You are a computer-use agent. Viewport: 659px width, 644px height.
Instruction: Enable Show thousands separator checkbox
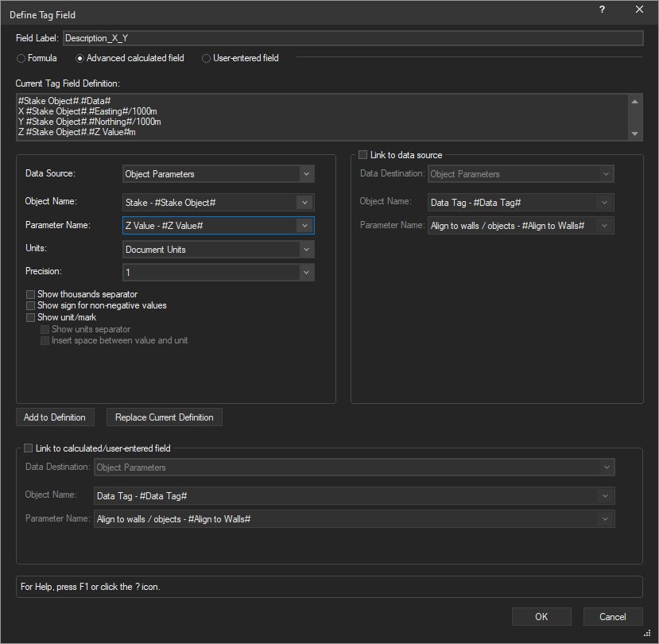point(31,294)
